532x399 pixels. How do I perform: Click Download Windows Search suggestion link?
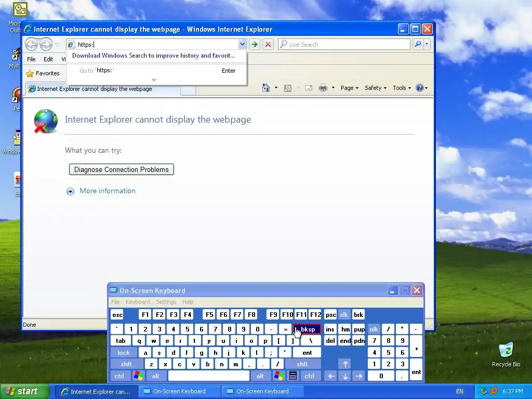(x=153, y=56)
